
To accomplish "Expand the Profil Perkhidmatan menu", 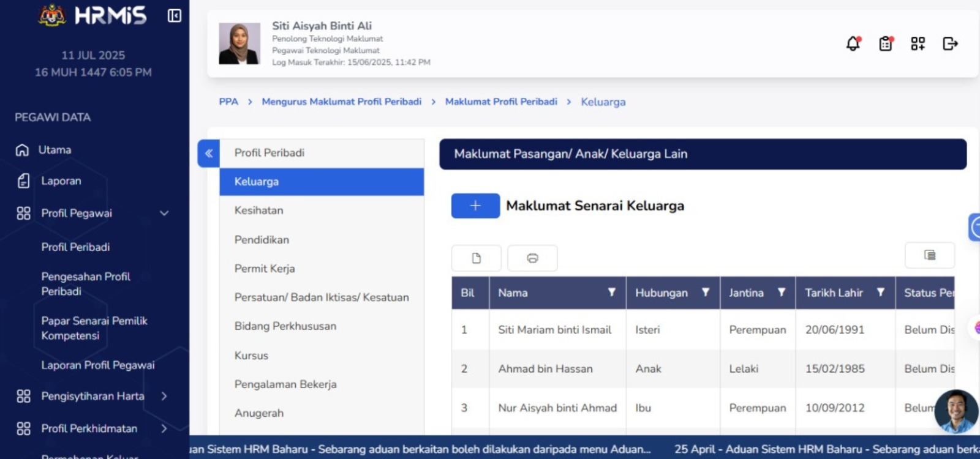I will pos(92,428).
